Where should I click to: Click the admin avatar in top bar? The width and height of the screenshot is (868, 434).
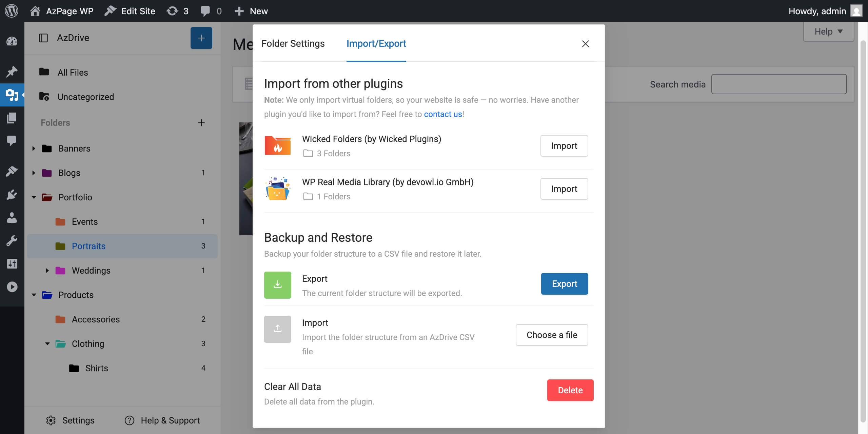pos(856,11)
